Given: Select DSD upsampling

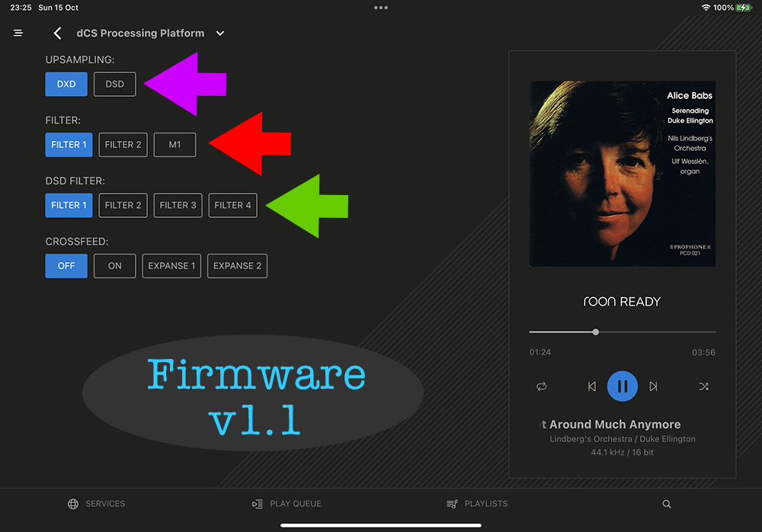Looking at the screenshot, I should [x=115, y=84].
